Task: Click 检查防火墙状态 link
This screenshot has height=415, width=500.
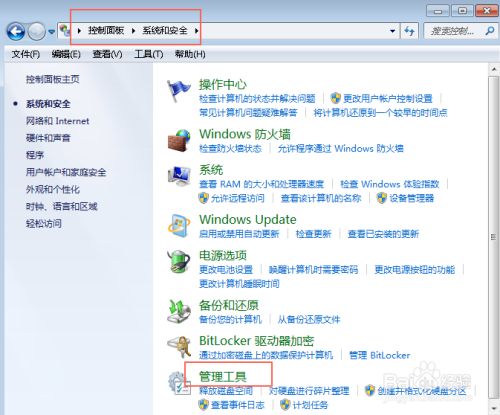Action: [230, 148]
